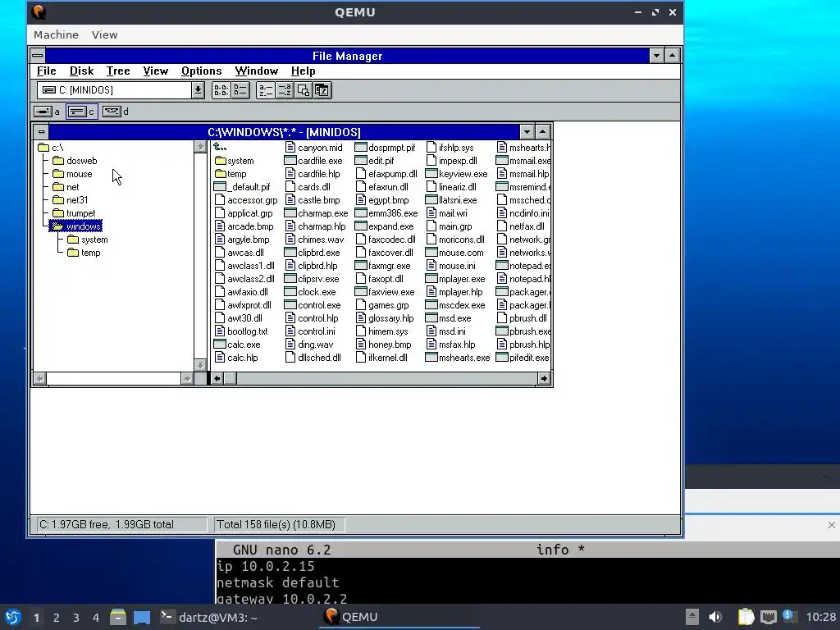
Task: Maximize the C:\WINDOWS child window
Action: pos(543,132)
